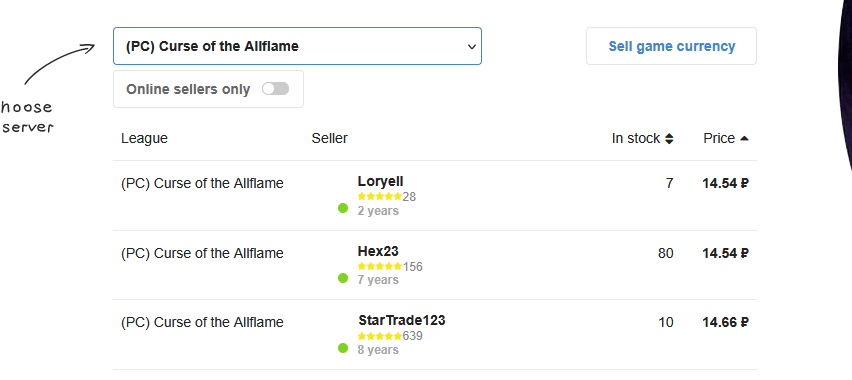Click review count 639 next to StarTrade123's stars
852x380 pixels.
tap(412, 336)
